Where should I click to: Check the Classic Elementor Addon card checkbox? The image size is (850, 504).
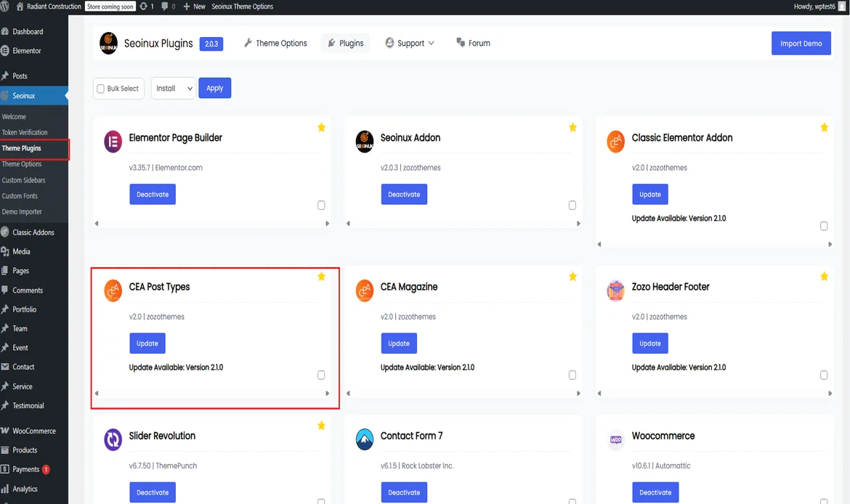click(x=823, y=226)
